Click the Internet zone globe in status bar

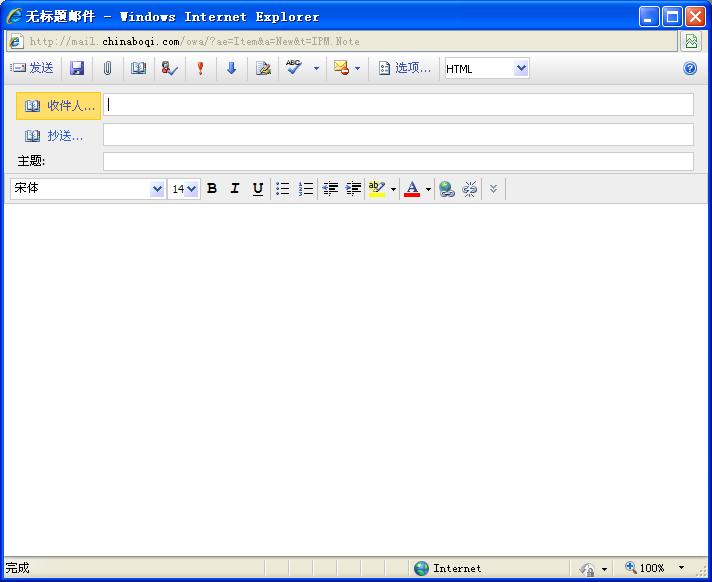coord(421,568)
